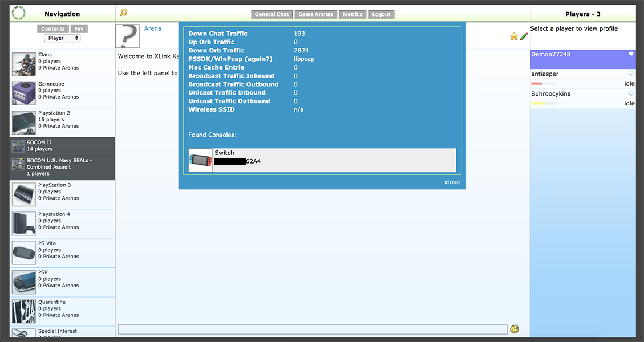Click the PSP console image

click(x=24, y=282)
